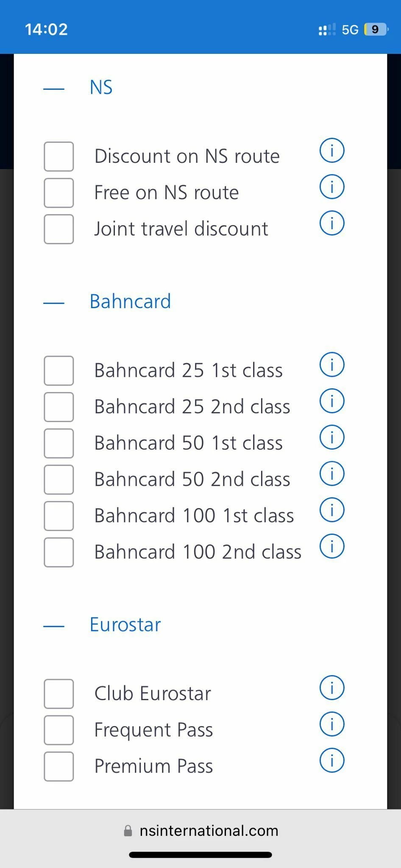Image resolution: width=401 pixels, height=868 pixels.
Task: Collapse the NS section
Action: pos(54,89)
